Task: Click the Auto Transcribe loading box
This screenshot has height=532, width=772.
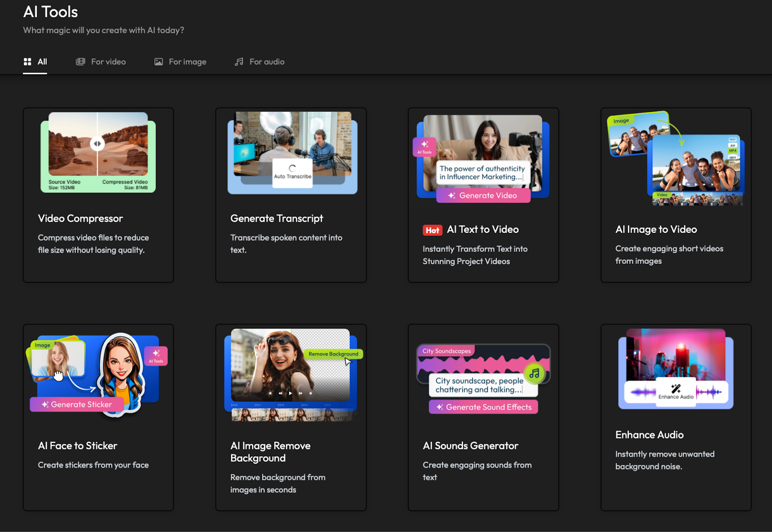Action: (x=292, y=172)
